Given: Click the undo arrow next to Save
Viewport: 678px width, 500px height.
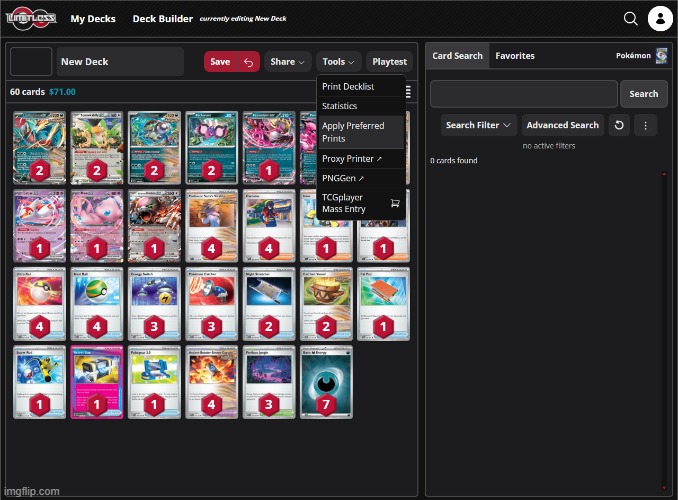Looking at the screenshot, I should (248, 62).
